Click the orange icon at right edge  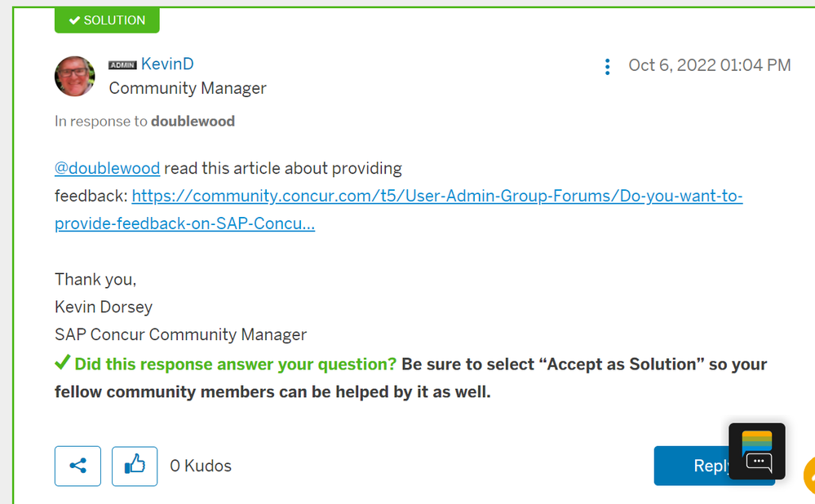(810, 475)
